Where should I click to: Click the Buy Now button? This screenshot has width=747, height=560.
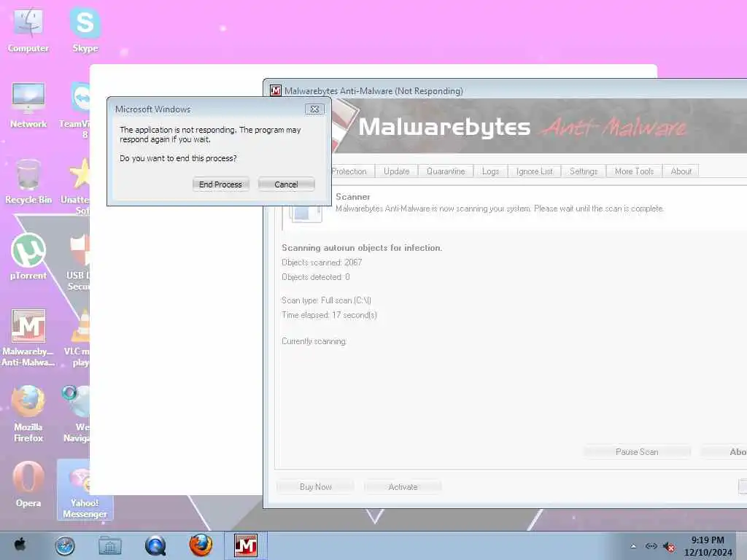point(315,486)
